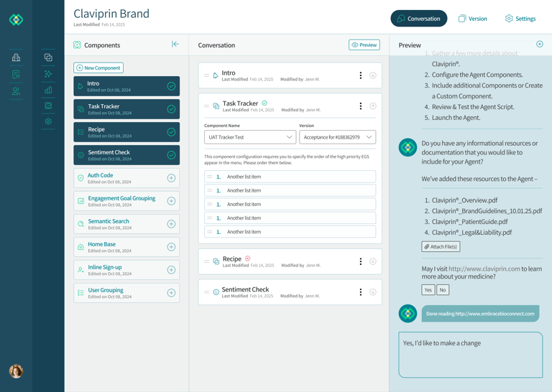
Task: Collapse the Task Tracker conversation card
Action: (x=373, y=106)
